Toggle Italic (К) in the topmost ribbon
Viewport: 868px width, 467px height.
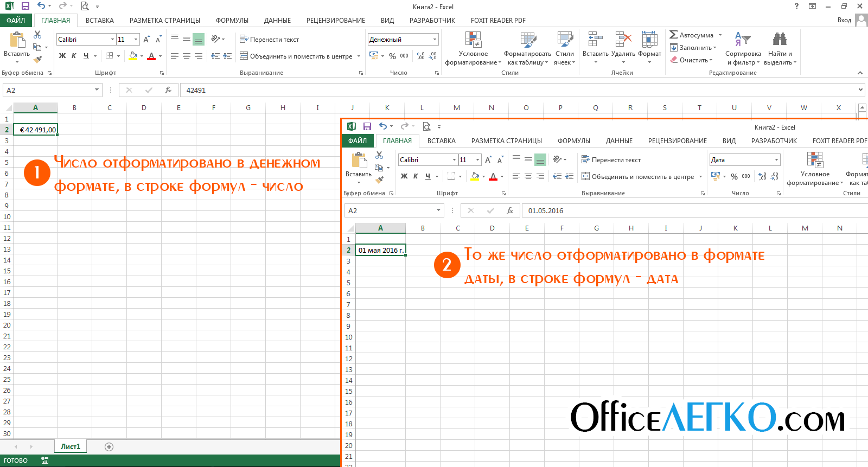click(x=74, y=56)
